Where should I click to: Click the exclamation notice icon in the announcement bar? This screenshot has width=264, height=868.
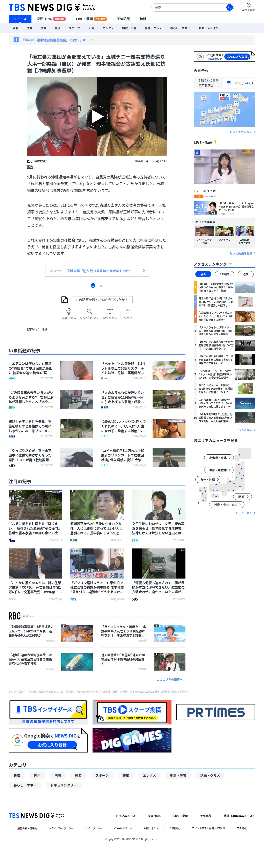tap(16, 40)
